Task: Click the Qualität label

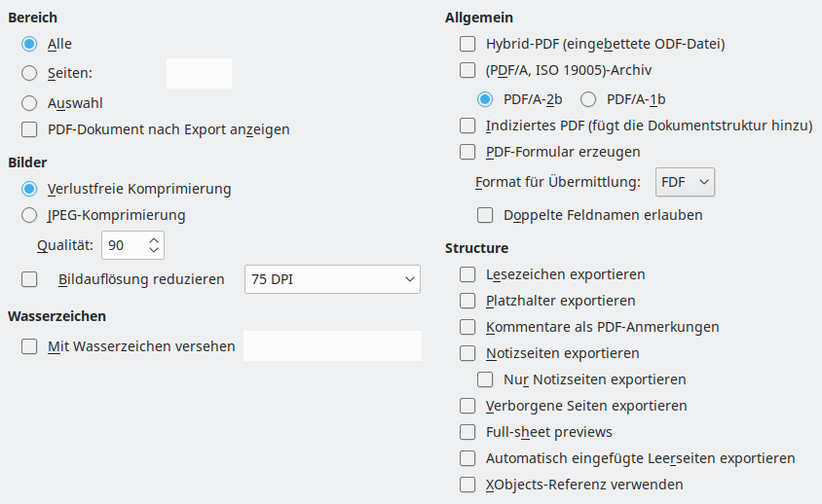Action: (x=65, y=245)
